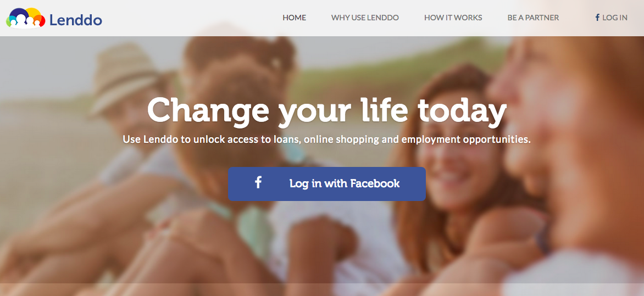The height and width of the screenshot is (296, 644).
Task: Click the colorful Lenddo people logo icon
Action: coord(25,18)
